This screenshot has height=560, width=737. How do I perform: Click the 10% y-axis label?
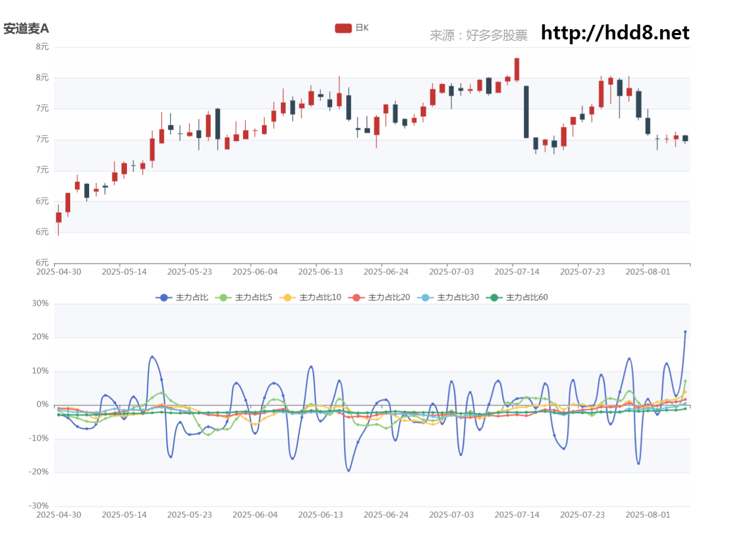pyautogui.click(x=40, y=371)
